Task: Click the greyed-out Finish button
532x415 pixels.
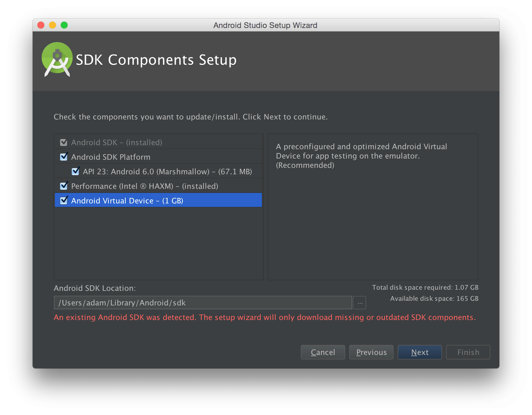Action: pos(468,352)
